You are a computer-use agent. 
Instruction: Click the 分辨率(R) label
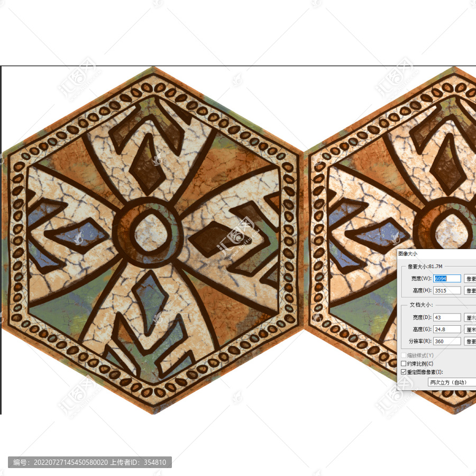click(420, 341)
